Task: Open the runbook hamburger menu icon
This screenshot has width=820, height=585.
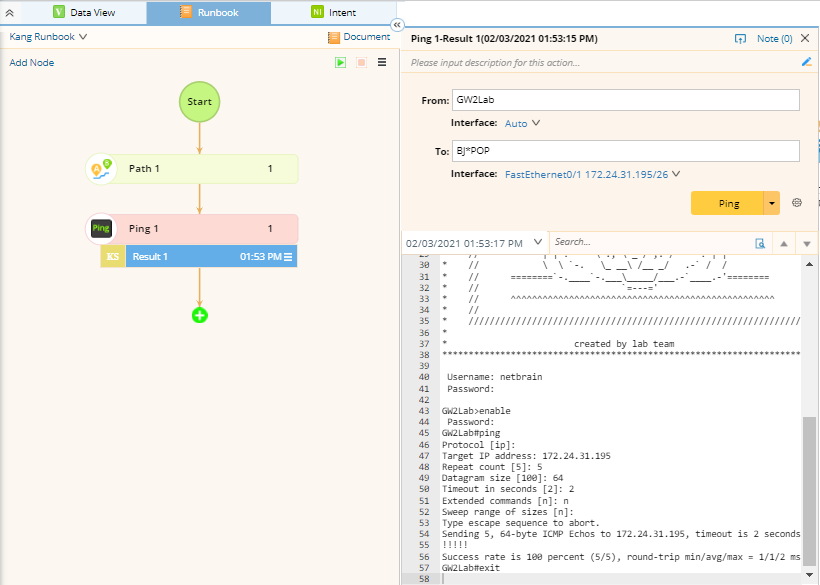Action: [x=381, y=62]
